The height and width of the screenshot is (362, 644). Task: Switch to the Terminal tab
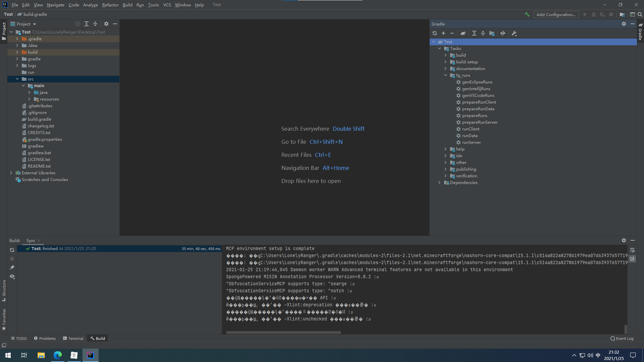73,338
